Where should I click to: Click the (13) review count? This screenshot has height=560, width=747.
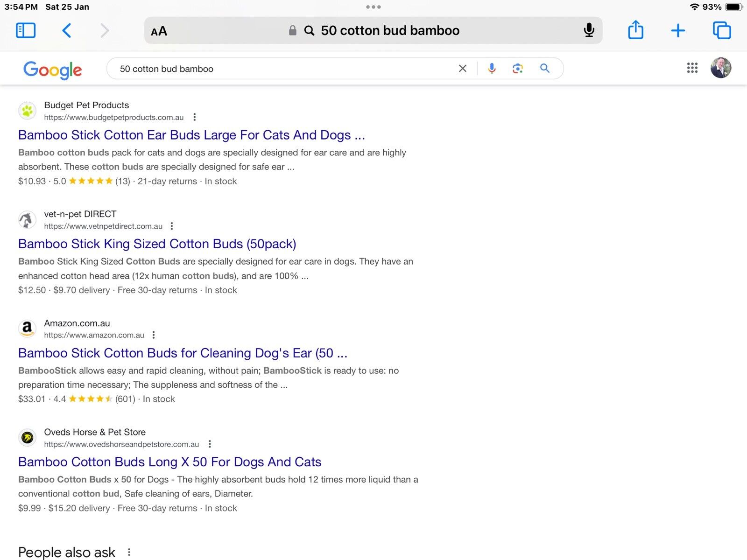[123, 181]
